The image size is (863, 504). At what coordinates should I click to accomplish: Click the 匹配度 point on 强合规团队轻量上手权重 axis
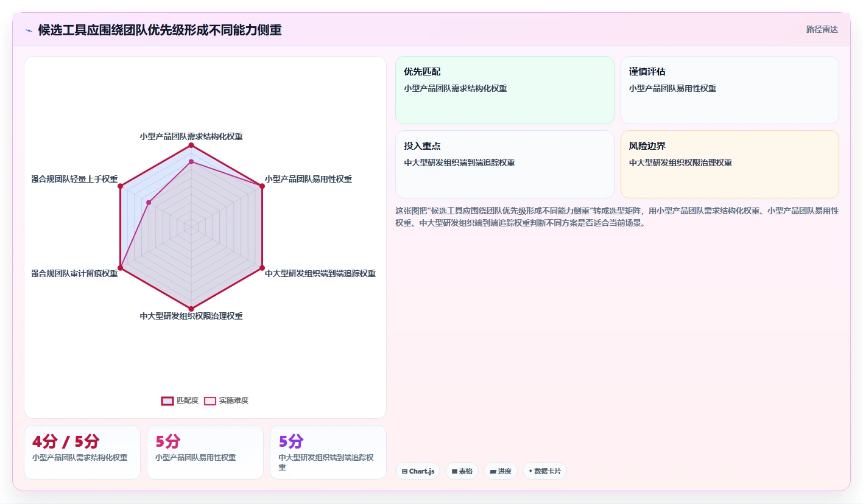coord(121,186)
